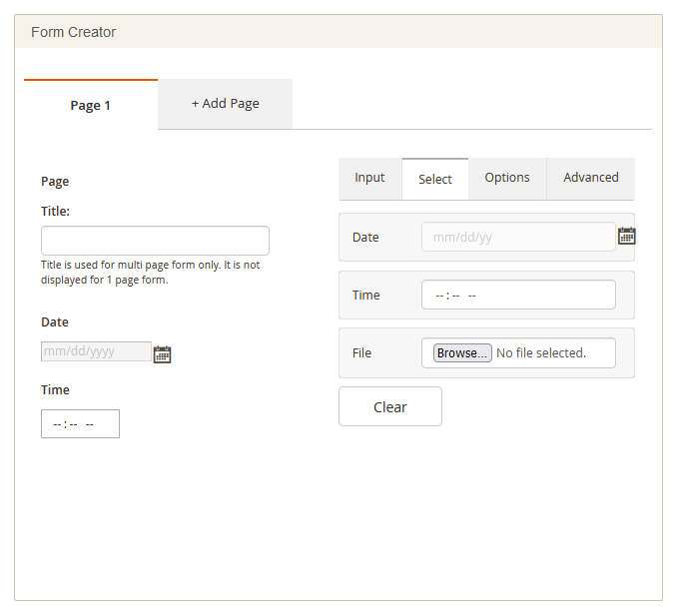This screenshot has width=684, height=616.
Task: Click the mm/dd/yyyy date field
Action: point(96,351)
